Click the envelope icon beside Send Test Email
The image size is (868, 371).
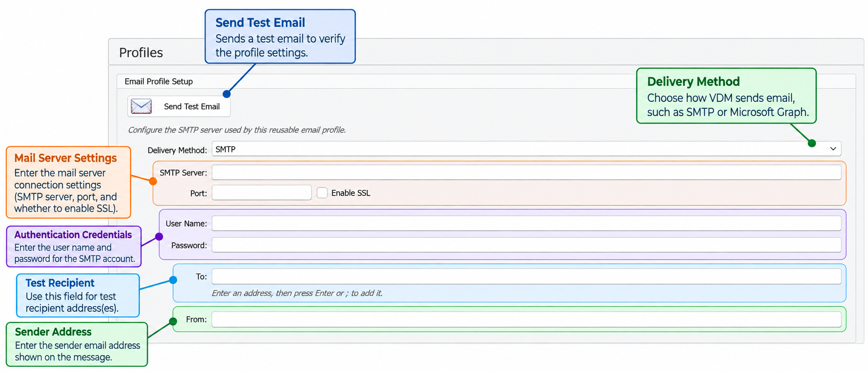point(141,106)
